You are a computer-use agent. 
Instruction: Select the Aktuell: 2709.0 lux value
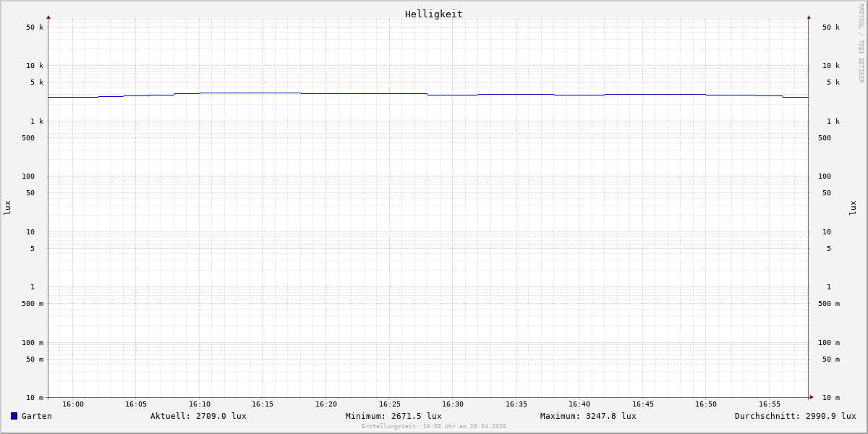(x=198, y=416)
